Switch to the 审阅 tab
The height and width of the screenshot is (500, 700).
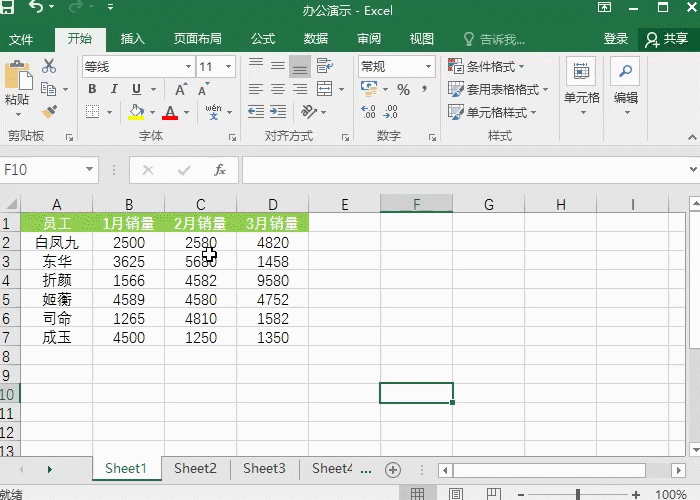tap(369, 39)
